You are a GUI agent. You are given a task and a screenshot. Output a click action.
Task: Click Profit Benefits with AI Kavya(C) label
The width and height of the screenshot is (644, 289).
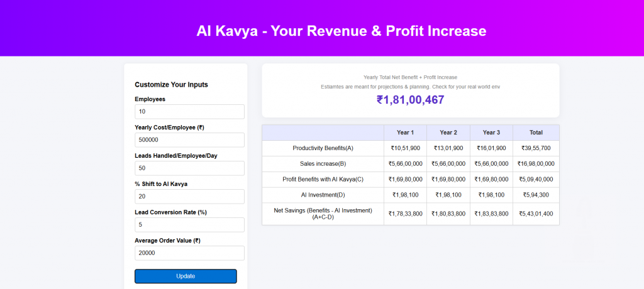[x=323, y=179]
